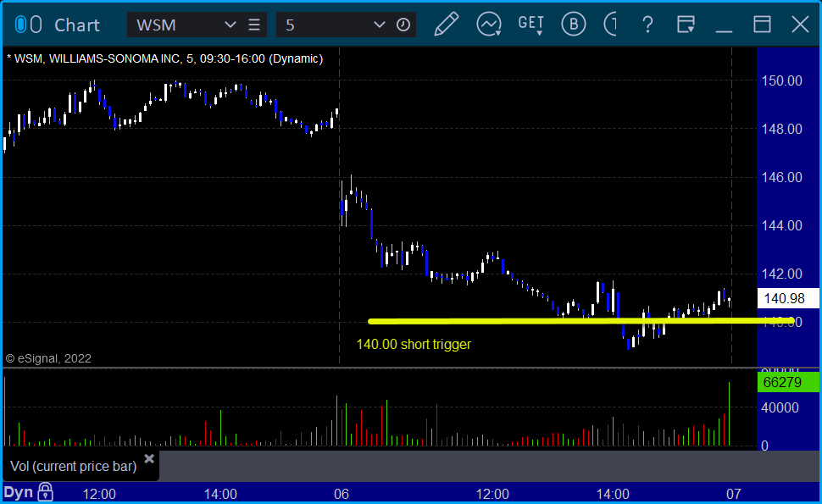Viewport: 822px width, 504px height.
Task: Toggle the Dyn lock icon
Action: point(45,492)
